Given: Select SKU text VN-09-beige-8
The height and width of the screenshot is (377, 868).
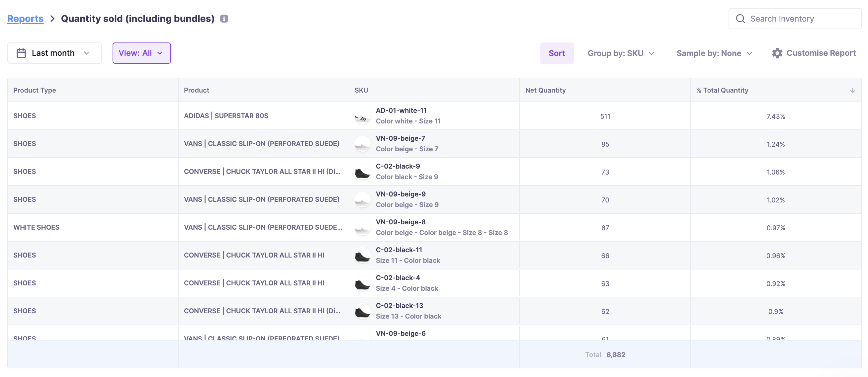Looking at the screenshot, I should tap(401, 222).
